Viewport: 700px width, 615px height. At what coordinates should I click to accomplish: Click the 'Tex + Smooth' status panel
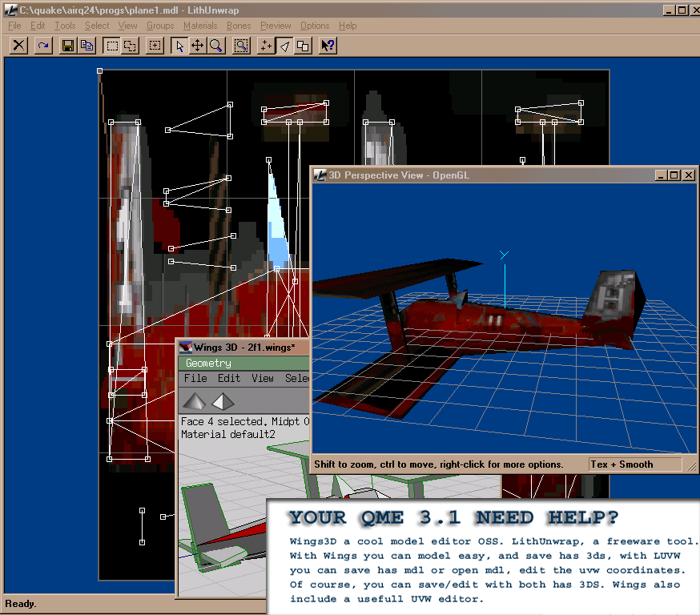tap(635, 464)
